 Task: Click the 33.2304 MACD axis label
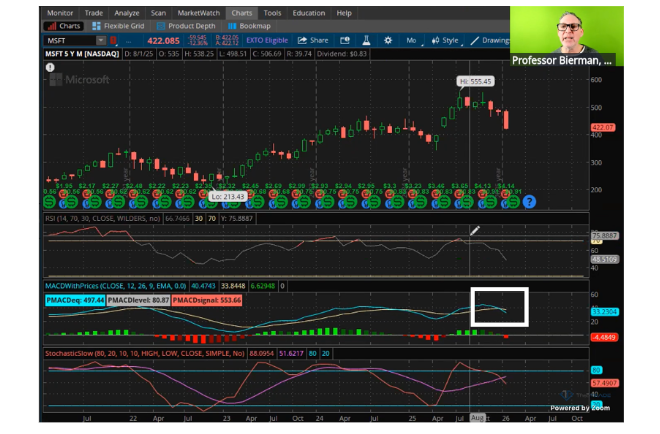pos(604,312)
